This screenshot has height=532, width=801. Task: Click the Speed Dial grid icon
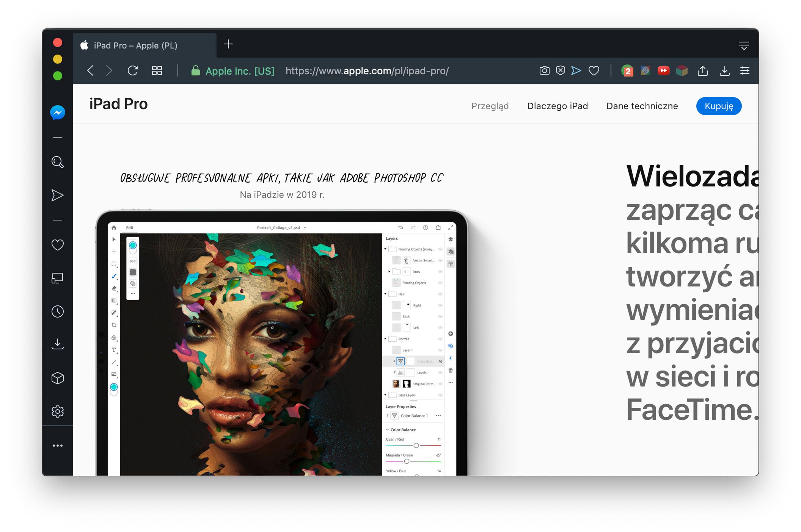click(x=157, y=70)
